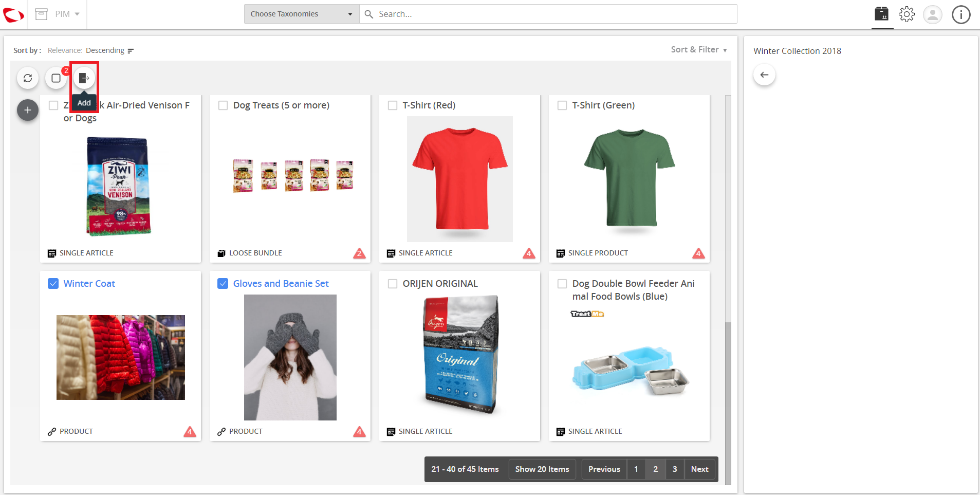Click warning badge on Winter Coat card
Image resolution: width=980 pixels, height=495 pixels.
click(x=190, y=431)
